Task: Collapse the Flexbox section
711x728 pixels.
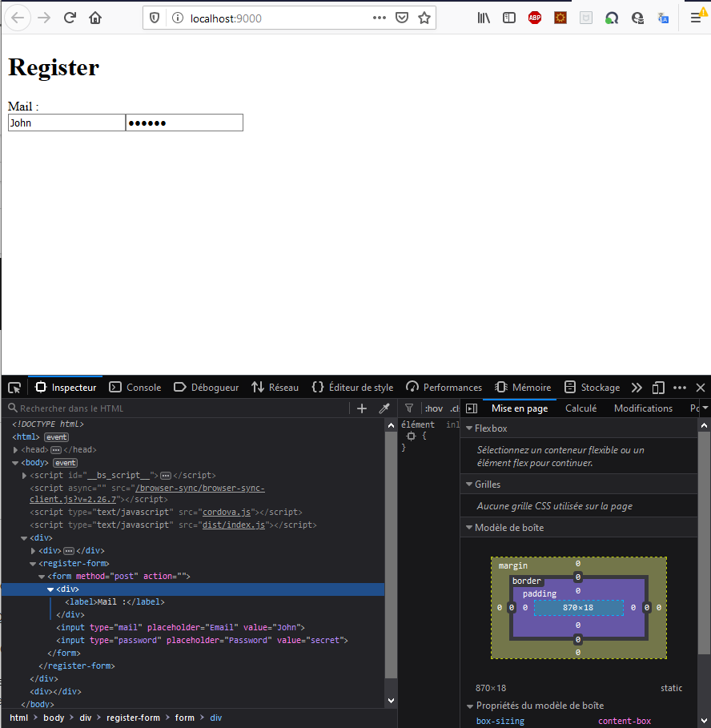Action: click(x=469, y=428)
